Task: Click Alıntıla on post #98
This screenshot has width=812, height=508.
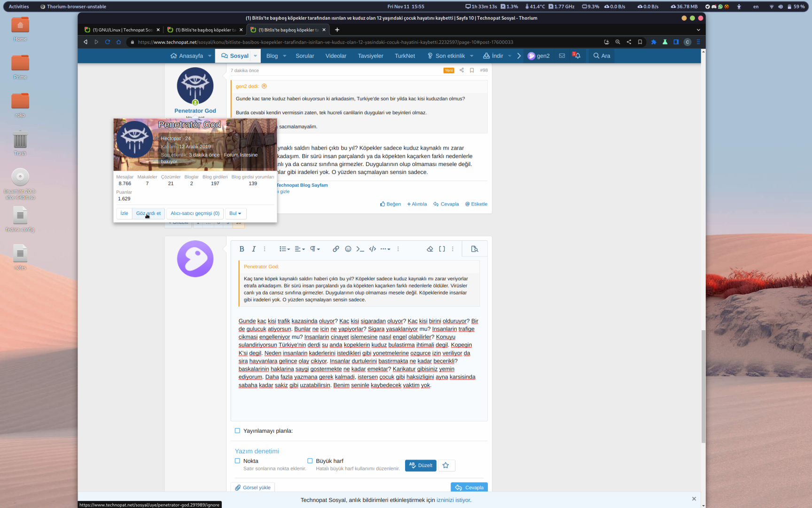Action: [x=417, y=204]
